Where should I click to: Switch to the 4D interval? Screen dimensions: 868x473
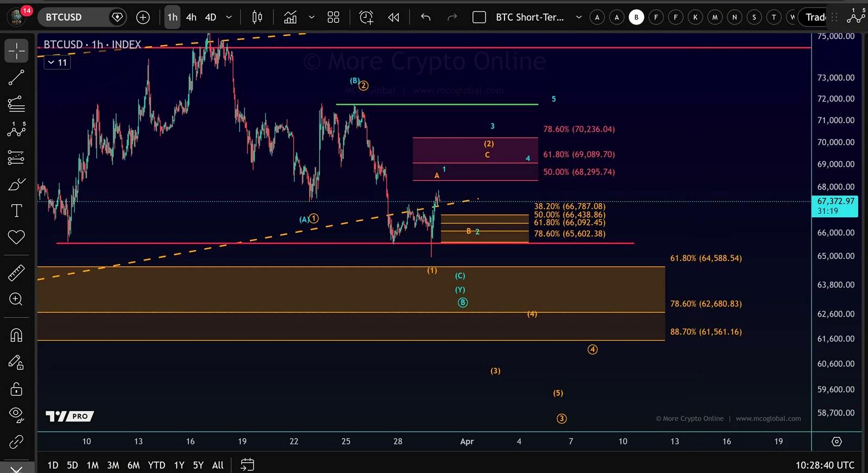(210, 17)
